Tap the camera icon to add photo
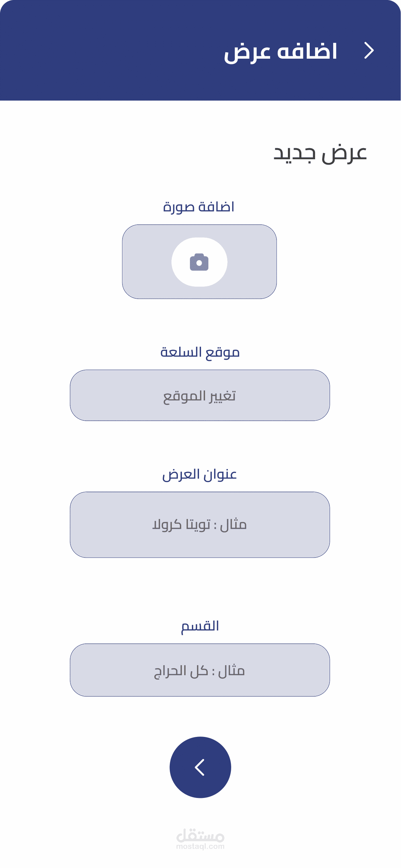Screen dimensions: 401x868 [x=199, y=262]
